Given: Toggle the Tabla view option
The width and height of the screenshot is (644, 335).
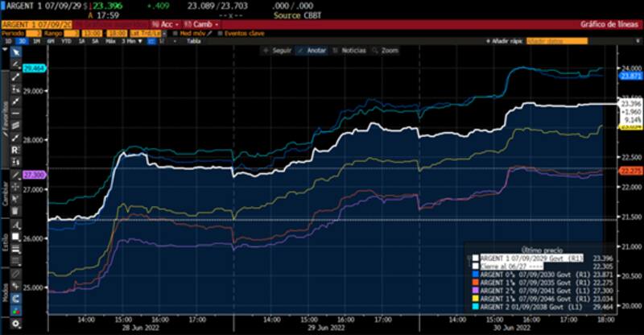Looking at the screenshot, I should click(x=194, y=39).
